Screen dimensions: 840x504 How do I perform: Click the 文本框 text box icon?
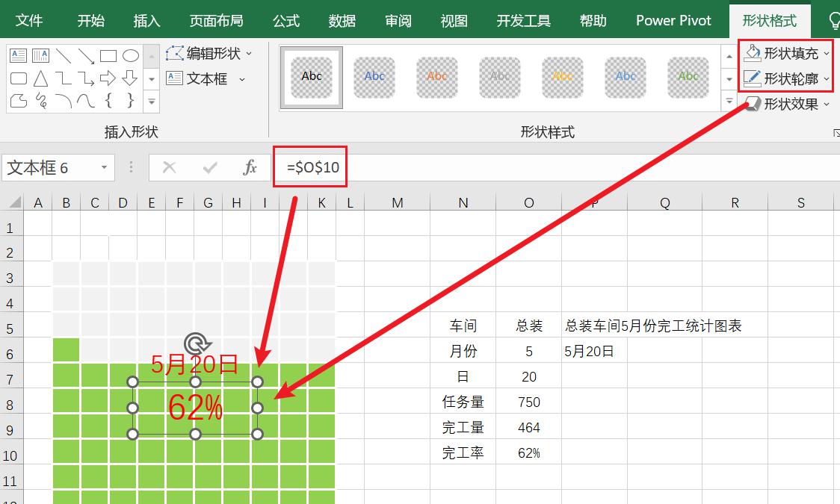coord(175,78)
